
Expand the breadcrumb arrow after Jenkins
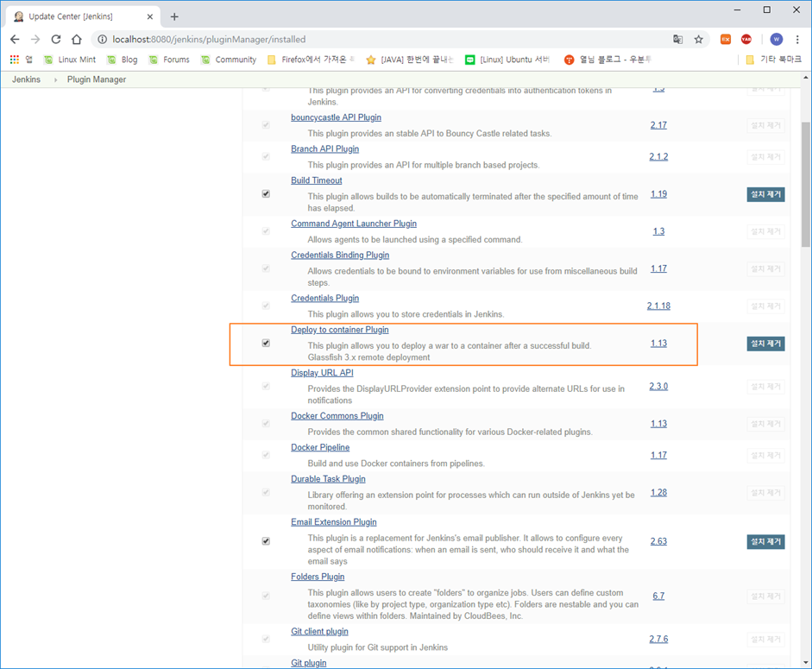(x=55, y=79)
